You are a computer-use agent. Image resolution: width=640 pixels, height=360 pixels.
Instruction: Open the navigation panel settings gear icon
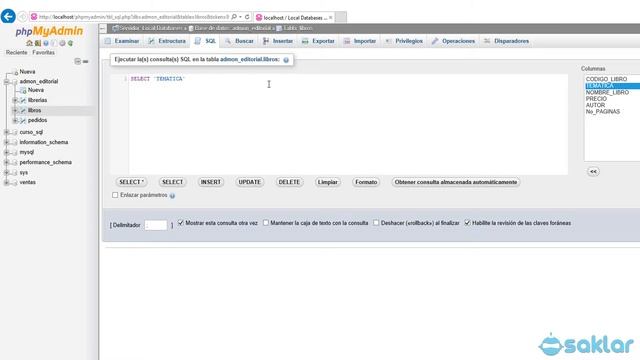tap(62, 43)
